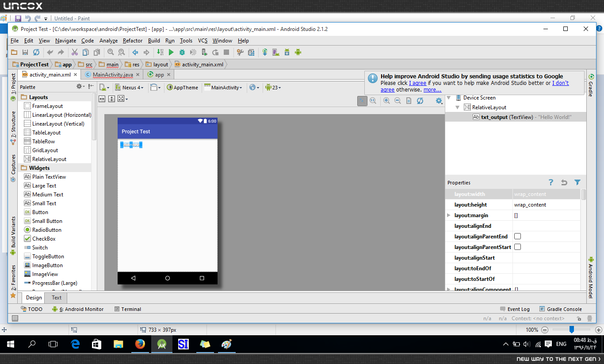
Task: Open the locale globe dropdown
Action: (254, 88)
